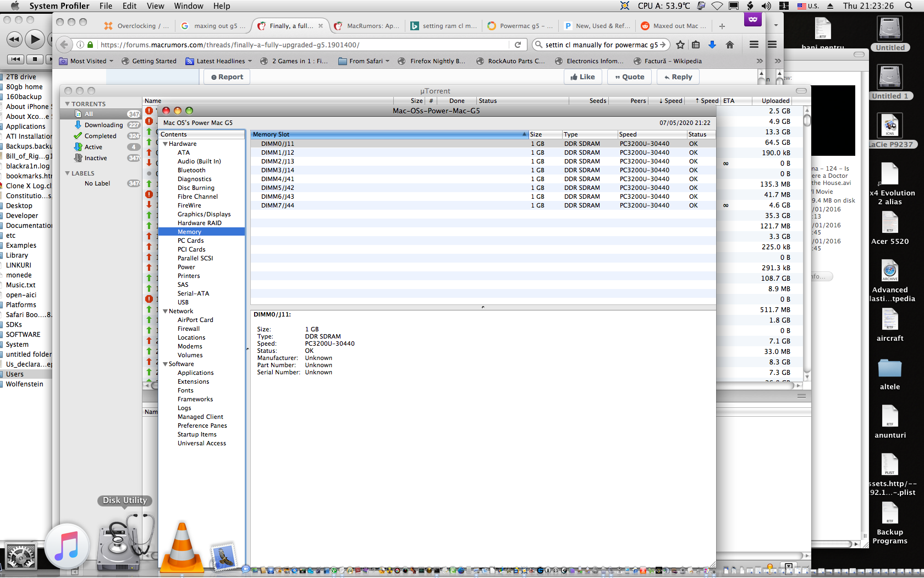Screen dimensions: 924x578
Task: Go to the home page icon in Firefox
Action: (730, 45)
